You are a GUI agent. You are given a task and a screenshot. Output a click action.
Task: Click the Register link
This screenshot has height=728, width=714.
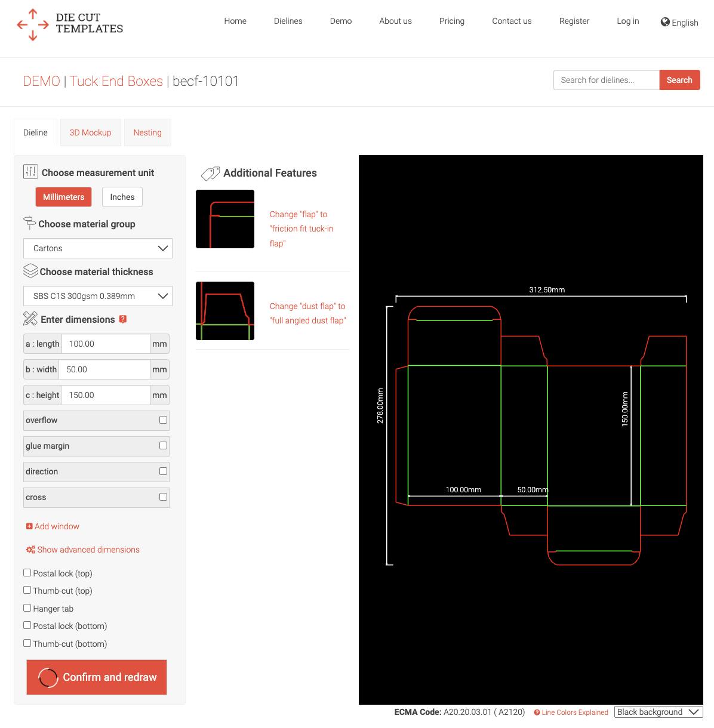coord(574,21)
